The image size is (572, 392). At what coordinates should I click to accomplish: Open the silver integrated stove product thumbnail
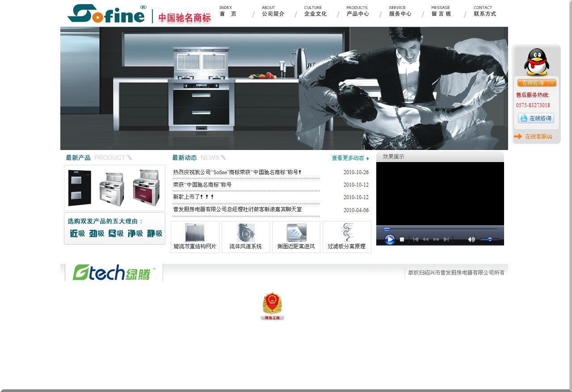[x=112, y=189]
